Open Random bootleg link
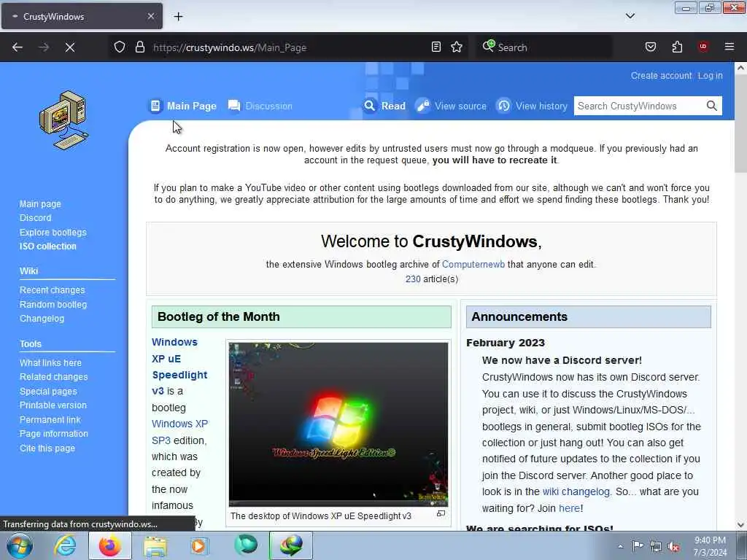 [53, 304]
